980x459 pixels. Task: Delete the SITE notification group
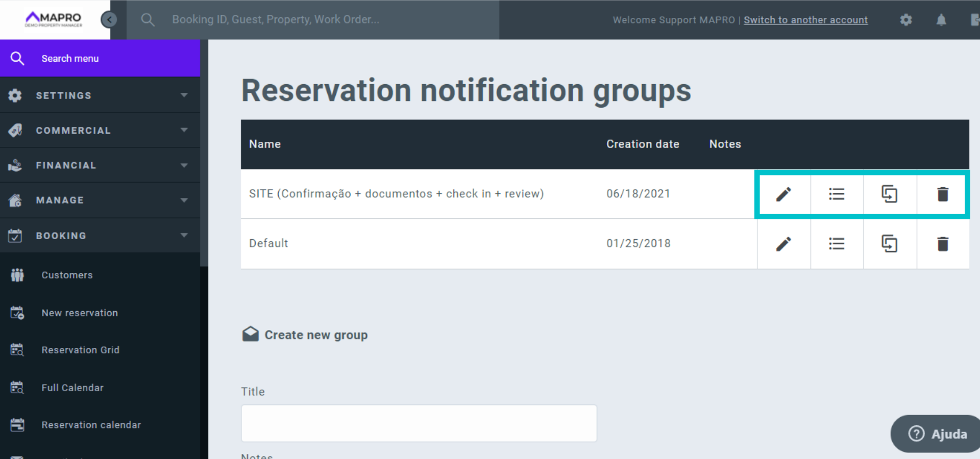pos(943,194)
